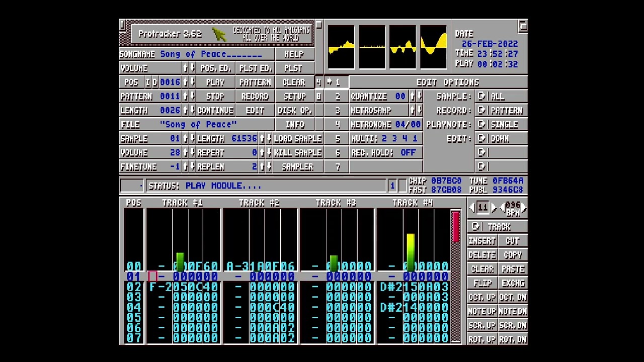Open the SAMPLER screen

click(298, 167)
